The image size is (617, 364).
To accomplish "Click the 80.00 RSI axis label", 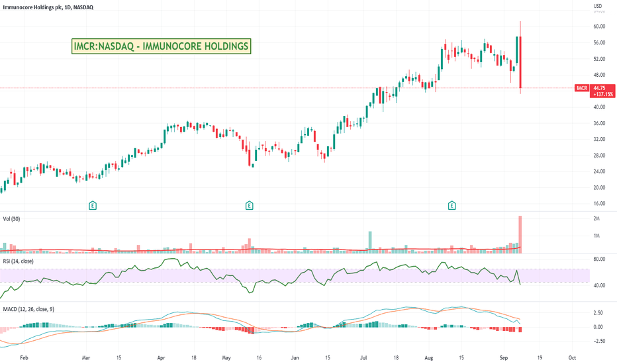I will [x=599, y=259].
